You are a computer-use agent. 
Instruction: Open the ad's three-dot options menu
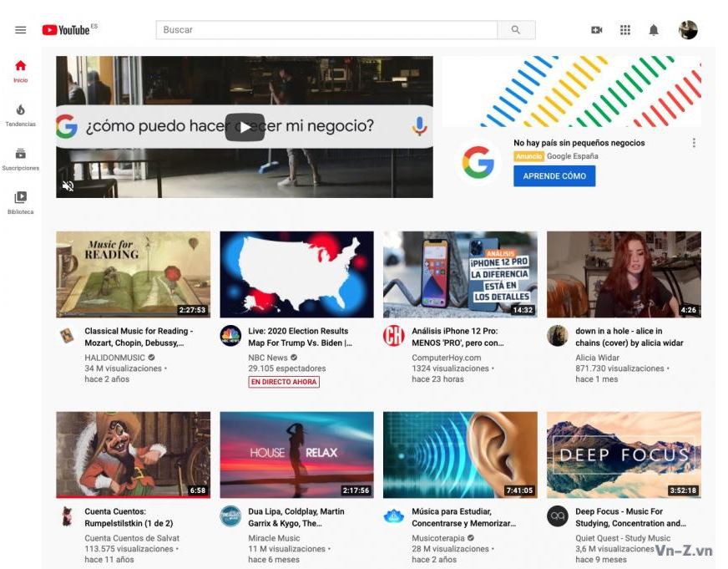coord(694,143)
